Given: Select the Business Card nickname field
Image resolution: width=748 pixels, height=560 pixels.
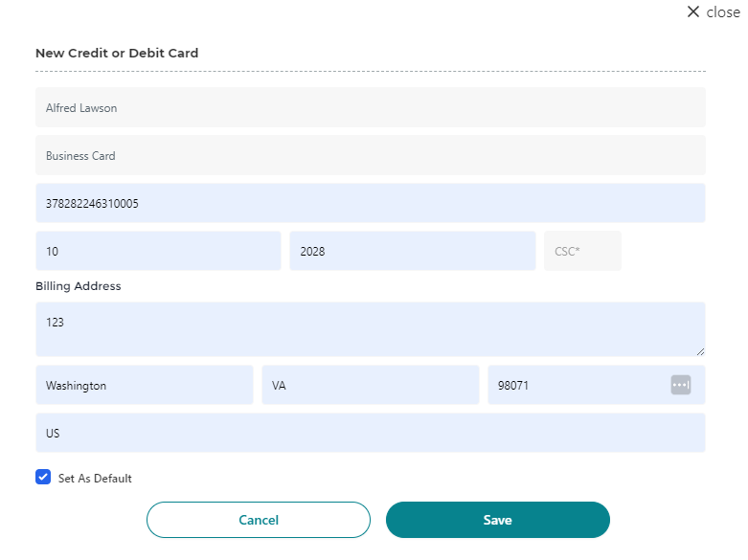Looking at the screenshot, I should (370, 156).
